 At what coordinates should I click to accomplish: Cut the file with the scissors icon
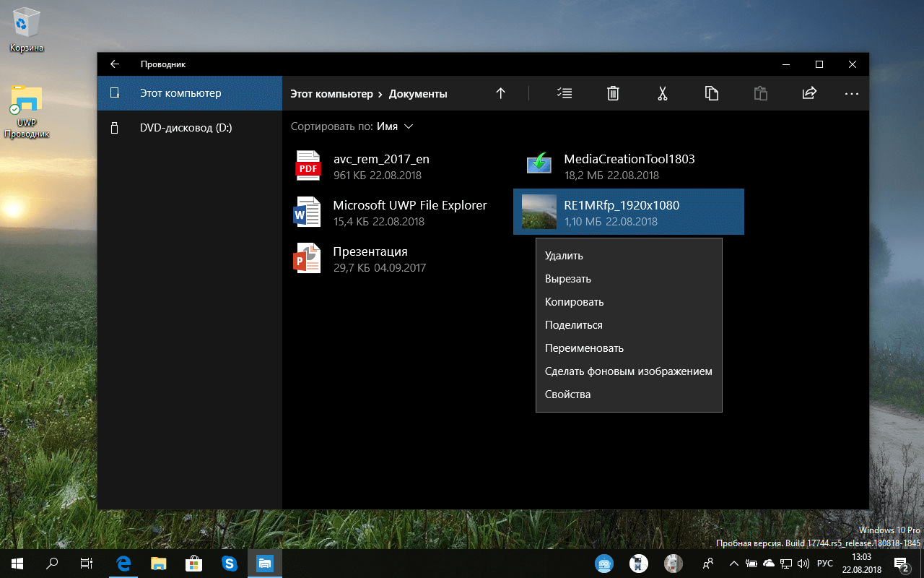662,93
